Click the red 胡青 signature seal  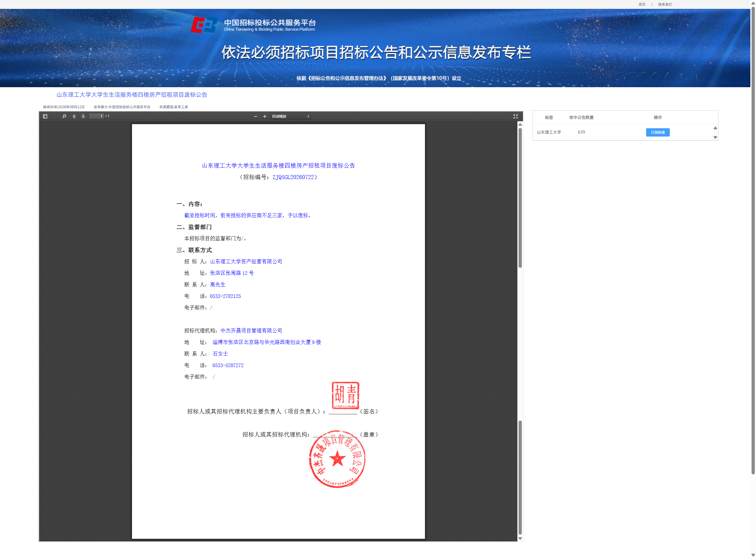point(345,395)
